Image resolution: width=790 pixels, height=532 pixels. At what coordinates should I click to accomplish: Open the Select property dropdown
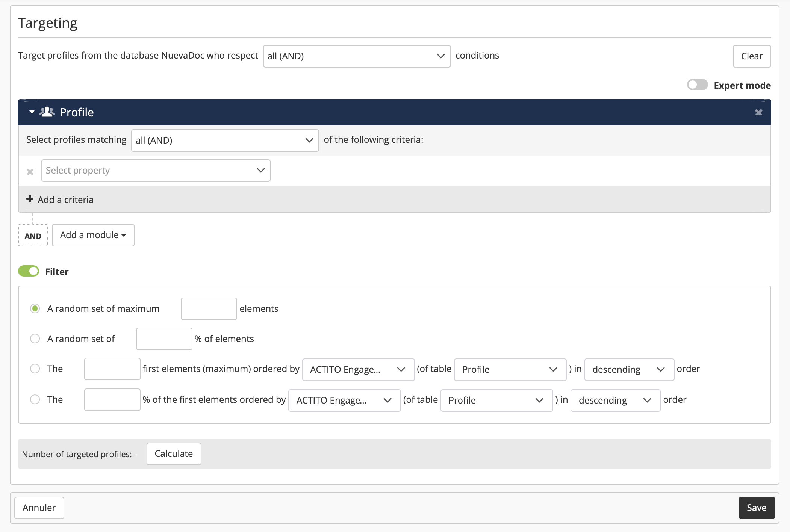tap(156, 171)
